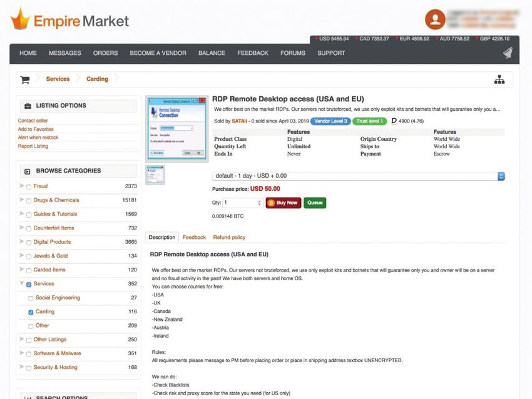The width and height of the screenshot is (532, 399).
Task: Select the Forums navigation item
Action: click(292, 53)
